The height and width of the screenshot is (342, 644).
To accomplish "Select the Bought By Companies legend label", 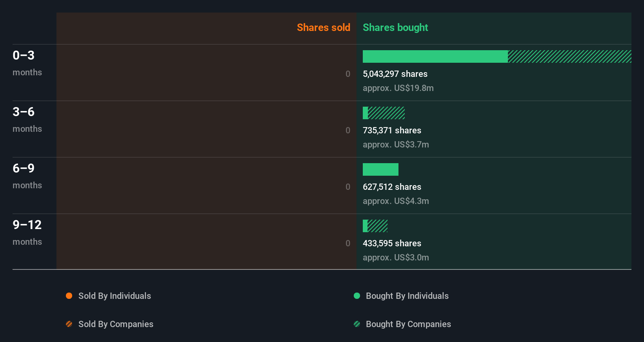I will (408, 324).
